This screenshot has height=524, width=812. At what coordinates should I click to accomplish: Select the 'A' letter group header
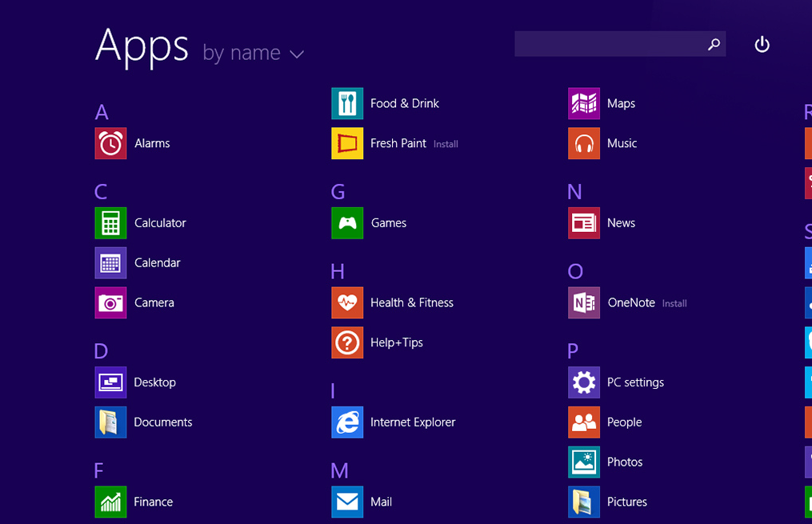pyautogui.click(x=102, y=112)
